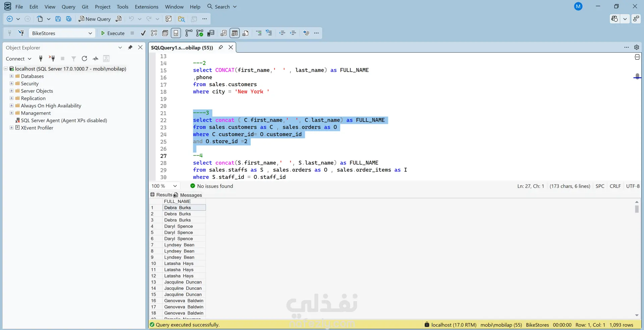Expand the Server Objects node
The image size is (644, 330).
tap(11, 91)
